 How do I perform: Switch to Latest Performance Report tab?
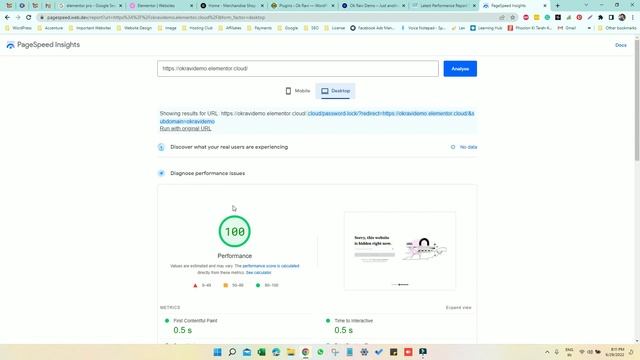pyautogui.click(x=443, y=6)
